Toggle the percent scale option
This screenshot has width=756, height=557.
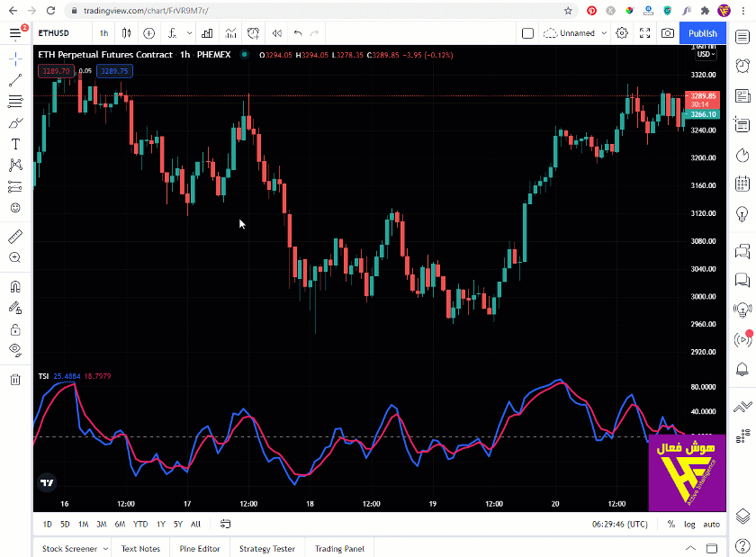click(670, 524)
